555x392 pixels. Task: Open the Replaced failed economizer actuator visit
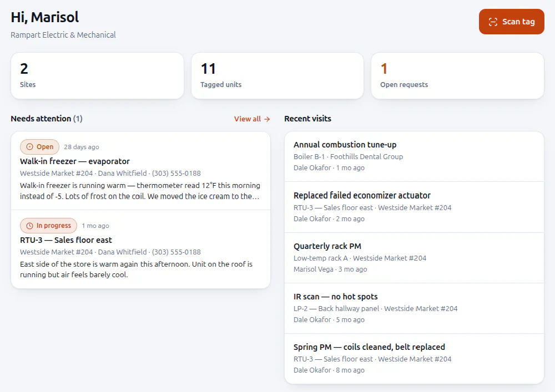(414, 207)
